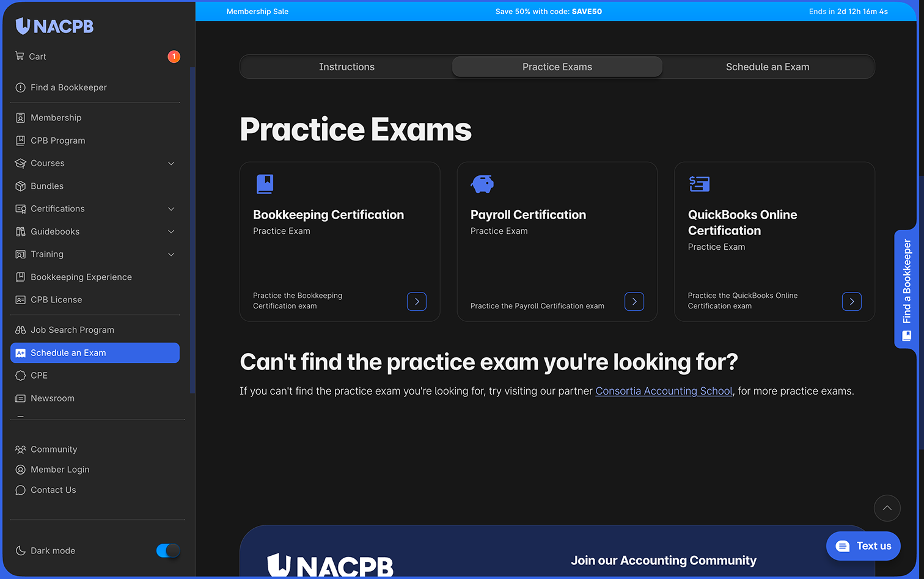Click the footer NACPB logo
Image resolution: width=924 pixels, height=579 pixels.
pyautogui.click(x=331, y=565)
